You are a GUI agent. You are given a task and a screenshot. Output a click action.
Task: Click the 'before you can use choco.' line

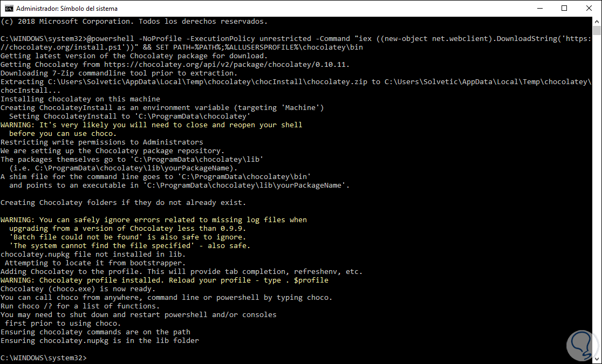pyautogui.click(x=63, y=134)
